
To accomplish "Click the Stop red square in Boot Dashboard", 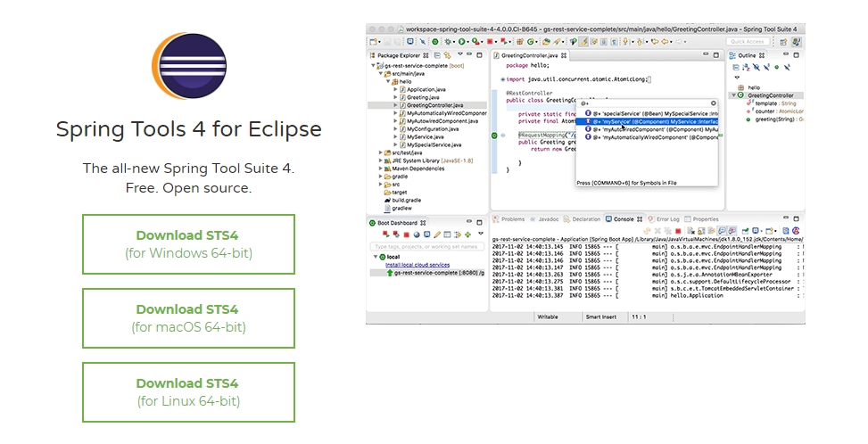I will click(x=406, y=234).
